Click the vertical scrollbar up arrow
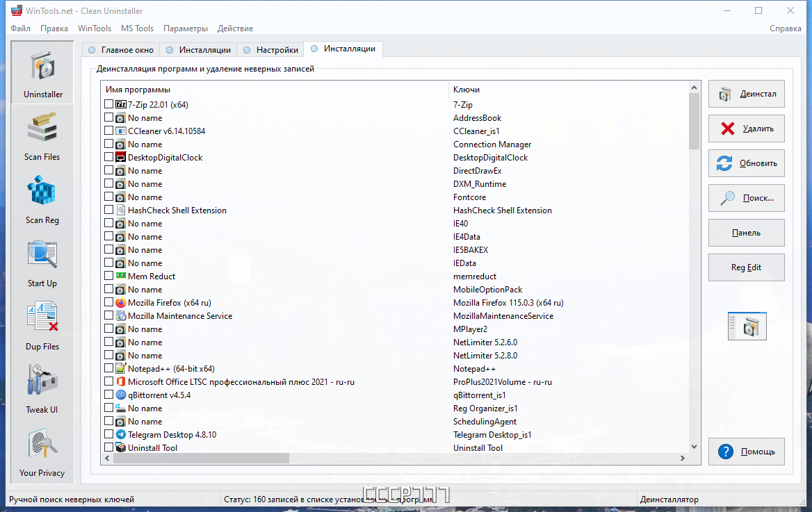 point(694,88)
